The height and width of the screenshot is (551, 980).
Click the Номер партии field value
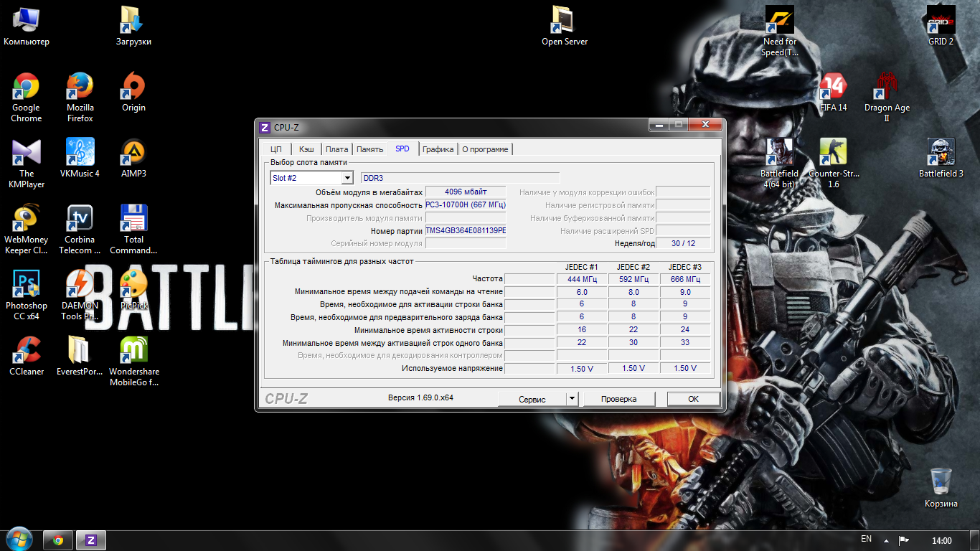click(x=466, y=230)
